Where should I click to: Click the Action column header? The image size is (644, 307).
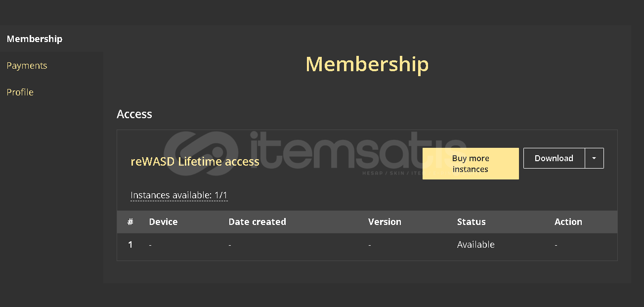click(568, 222)
